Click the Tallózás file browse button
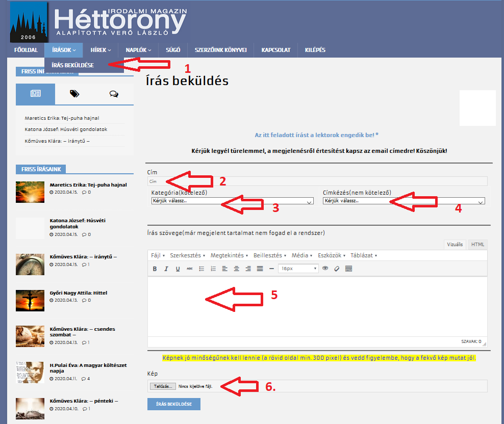504x424 pixels. point(163,386)
